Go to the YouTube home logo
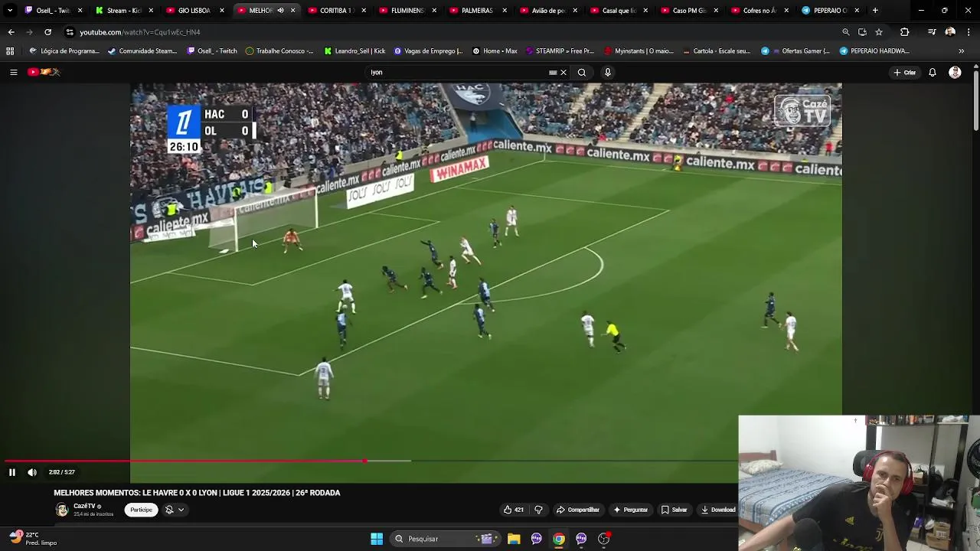The width and height of the screenshot is (980, 551). [44, 72]
